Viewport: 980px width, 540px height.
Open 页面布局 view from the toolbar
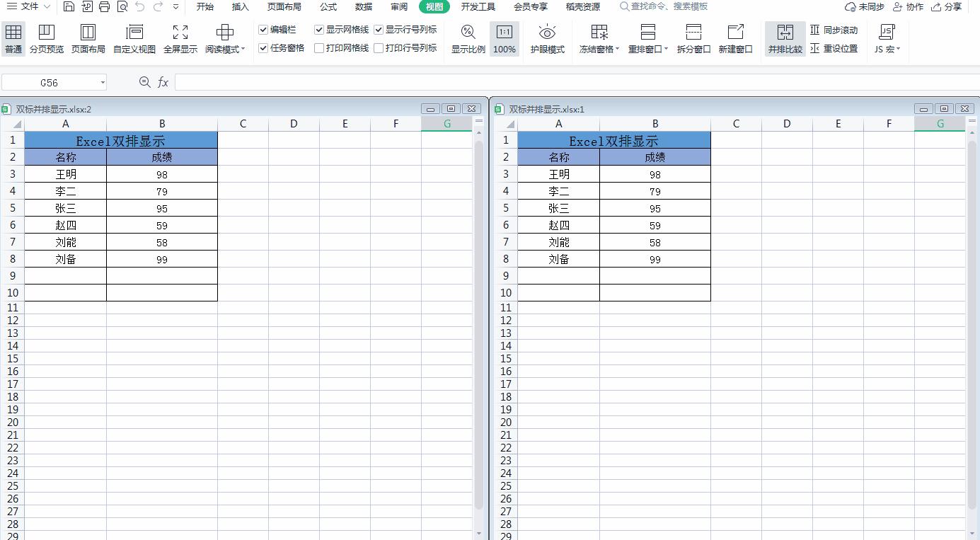tap(88, 38)
